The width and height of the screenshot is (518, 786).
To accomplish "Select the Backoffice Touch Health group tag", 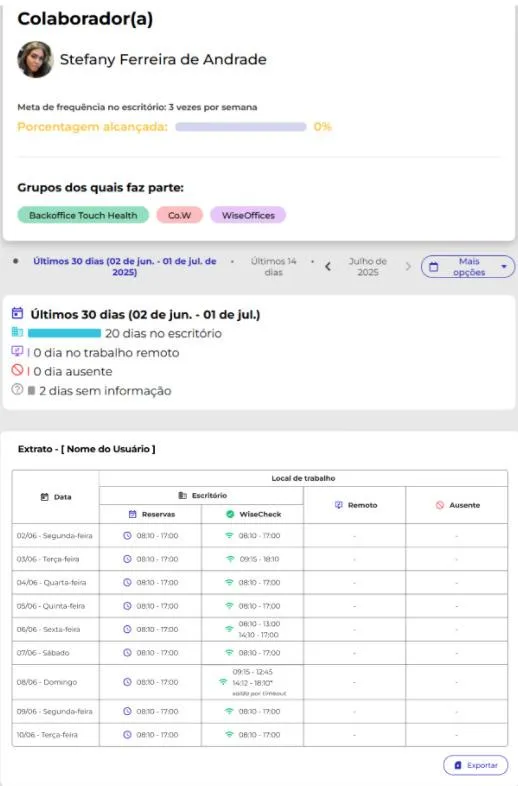I will tap(83, 215).
